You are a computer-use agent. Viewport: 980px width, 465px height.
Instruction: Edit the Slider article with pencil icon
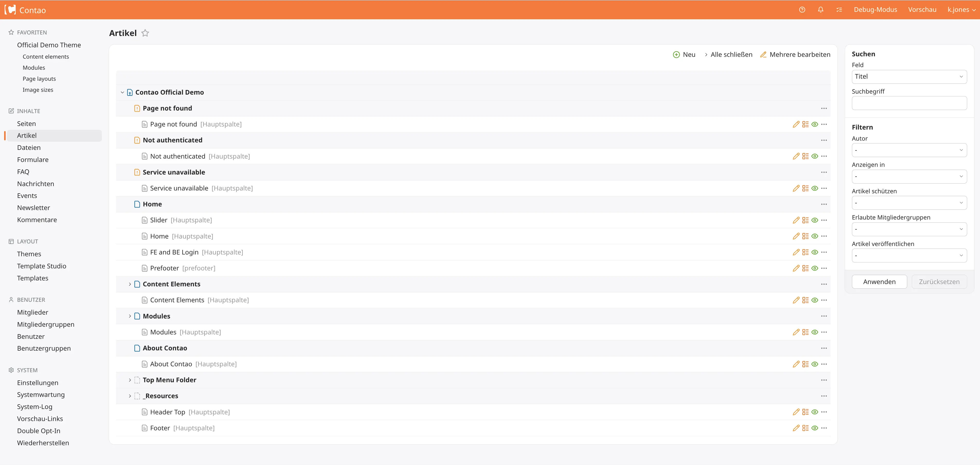click(796, 220)
